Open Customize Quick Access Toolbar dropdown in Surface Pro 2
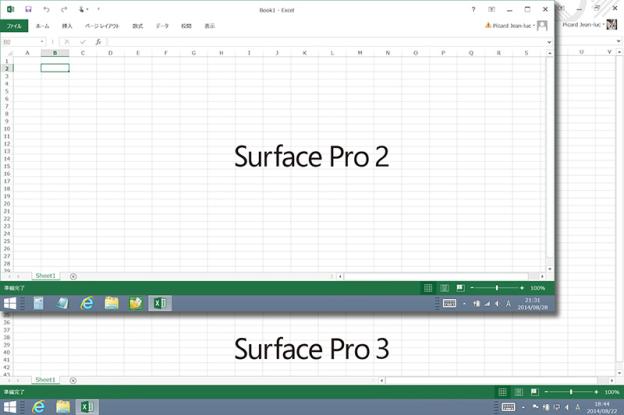Image resolution: width=624 pixels, height=415 pixels. click(x=98, y=9)
